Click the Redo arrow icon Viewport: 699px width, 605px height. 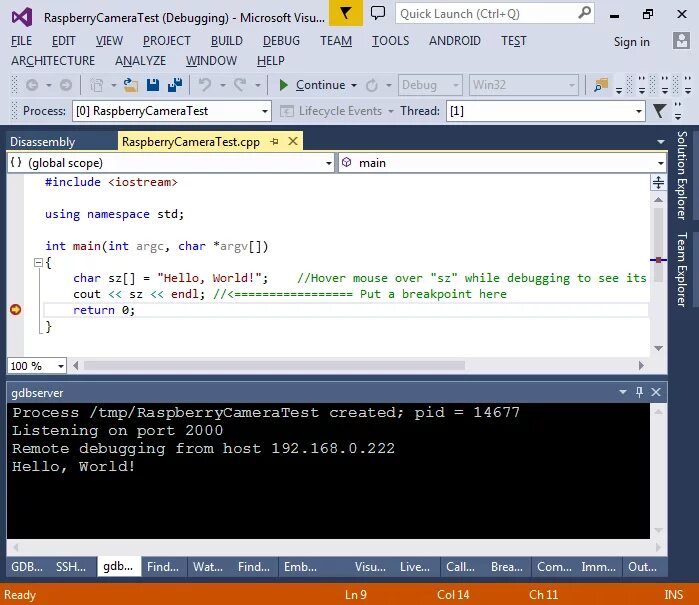tap(240, 85)
